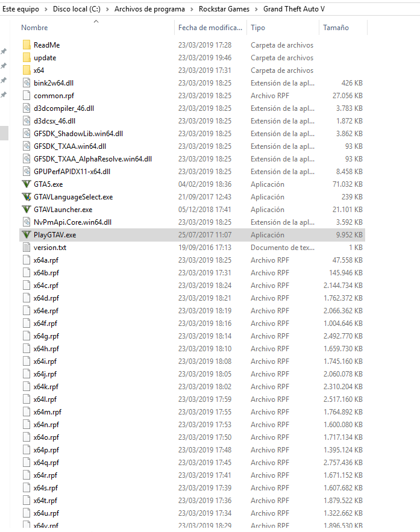
Task: Go to Rockstar Games breadcrumb
Action: 224,9
